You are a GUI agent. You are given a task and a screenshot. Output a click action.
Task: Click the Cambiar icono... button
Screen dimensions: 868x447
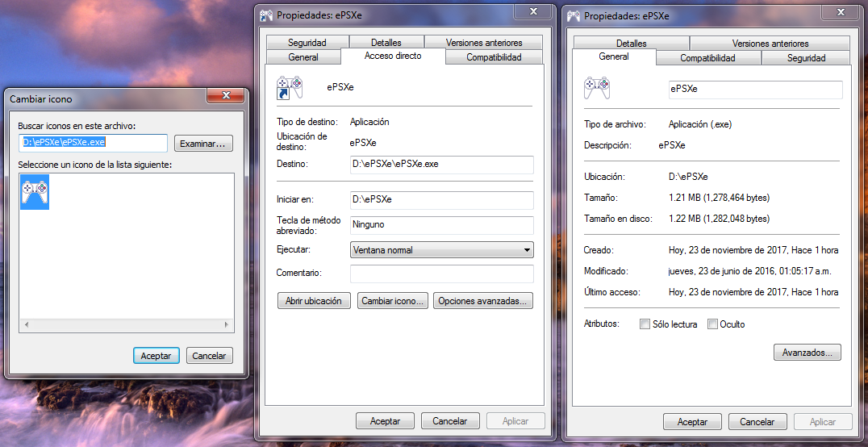[x=393, y=301]
